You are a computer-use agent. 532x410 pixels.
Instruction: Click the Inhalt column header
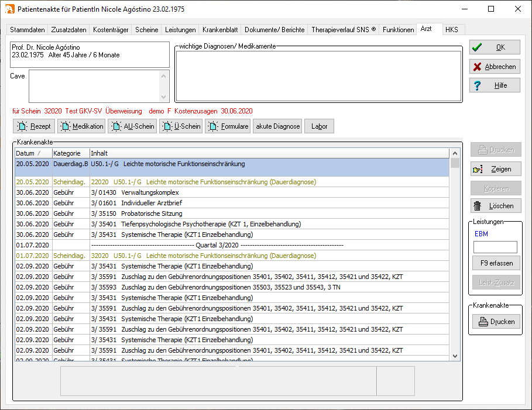(x=269, y=153)
